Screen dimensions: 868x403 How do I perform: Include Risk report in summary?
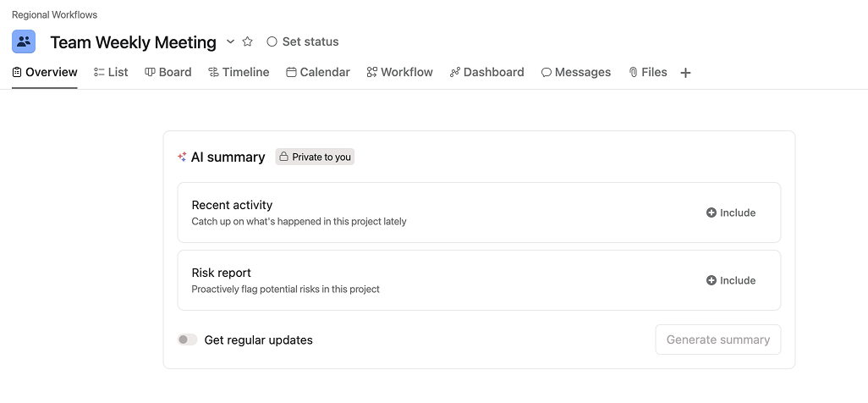[731, 280]
